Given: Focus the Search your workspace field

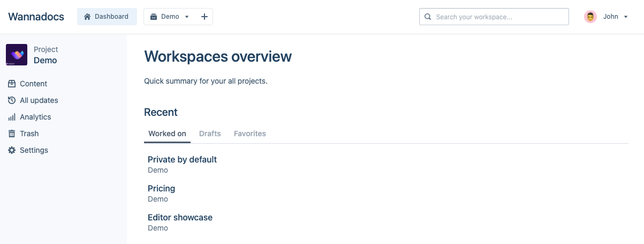Looking at the screenshot, I should 498,17.
